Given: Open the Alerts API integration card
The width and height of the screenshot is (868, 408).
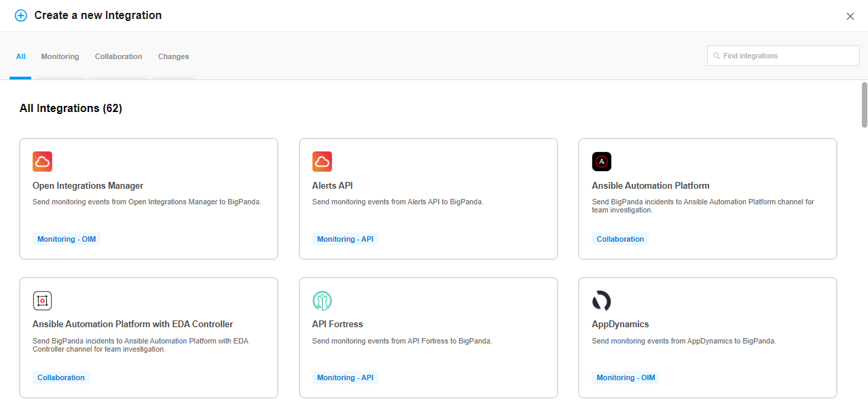Looking at the screenshot, I should tap(428, 198).
